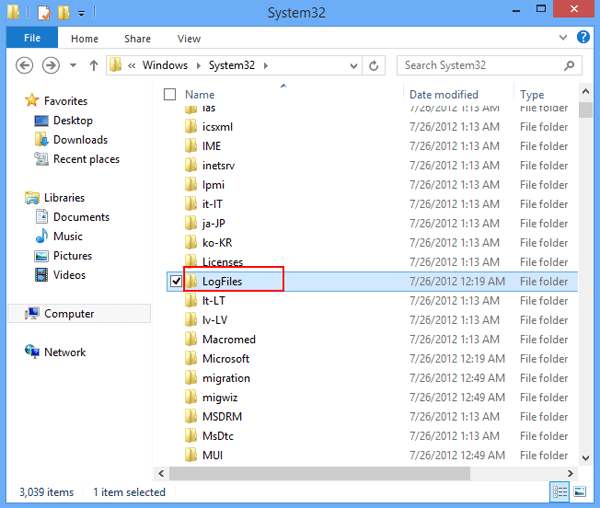Viewport: 600px width, 508px height.
Task: Open the File menu
Action: [32, 38]
